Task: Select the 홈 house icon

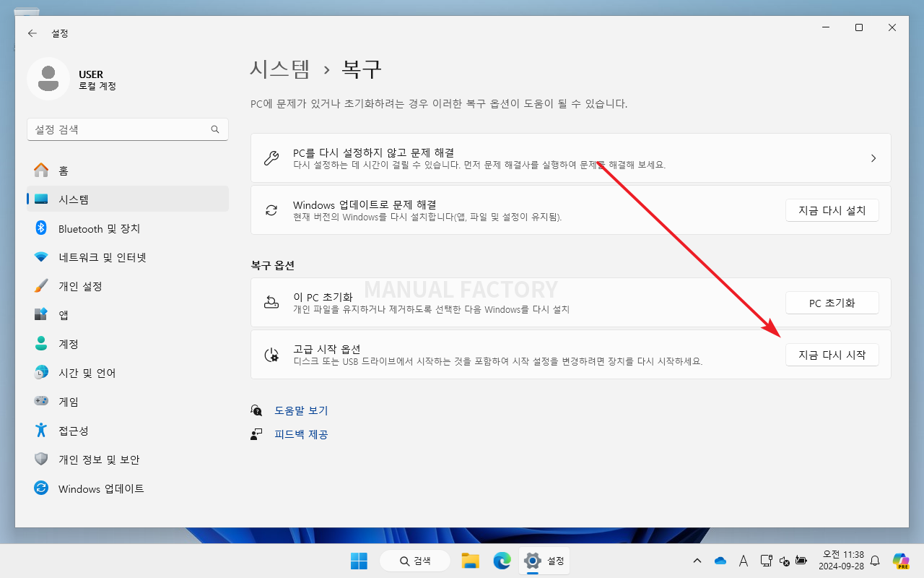Action: click(x=41, y=171)
